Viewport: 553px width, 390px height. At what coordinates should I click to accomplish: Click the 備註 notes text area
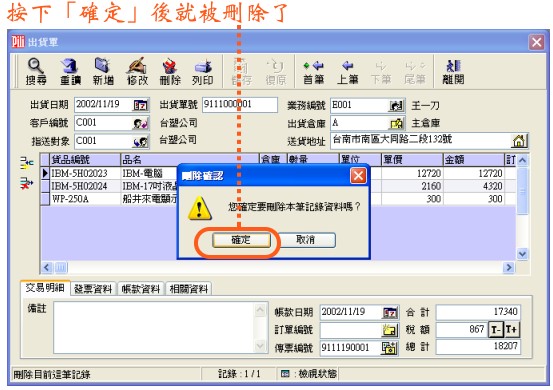point(160,328)
